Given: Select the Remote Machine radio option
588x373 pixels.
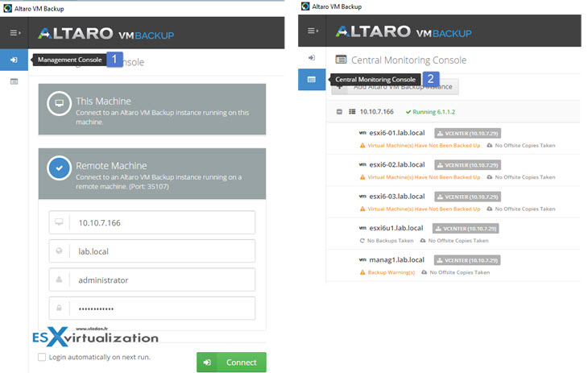Looking at the screenshot, I should click(x=60, y=168).
